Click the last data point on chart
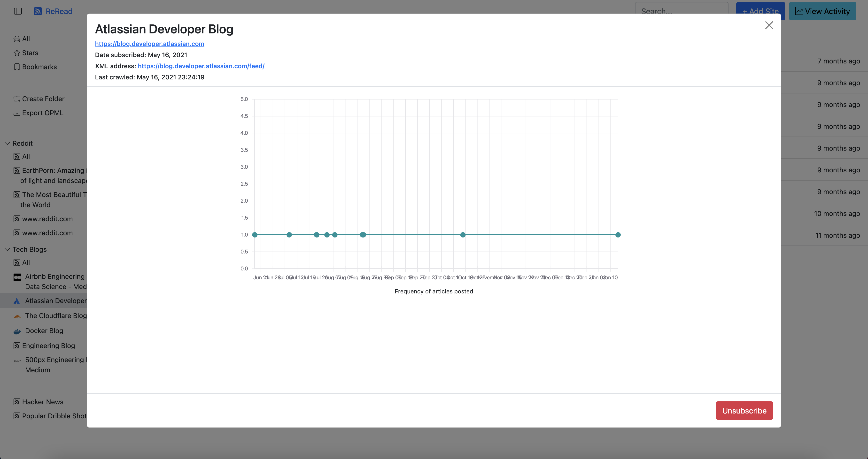The image size is (868, 459). [x=618, y=235]
